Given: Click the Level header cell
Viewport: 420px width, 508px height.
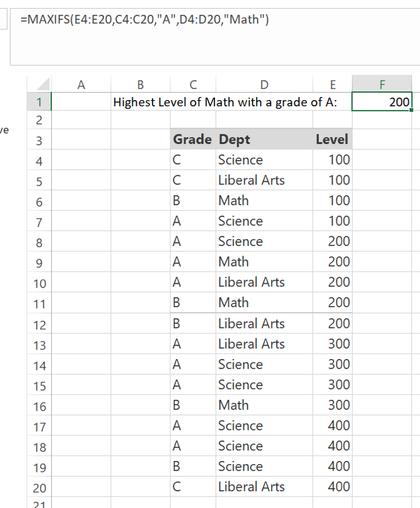Looking at the screenshot, I should point(332,140).
